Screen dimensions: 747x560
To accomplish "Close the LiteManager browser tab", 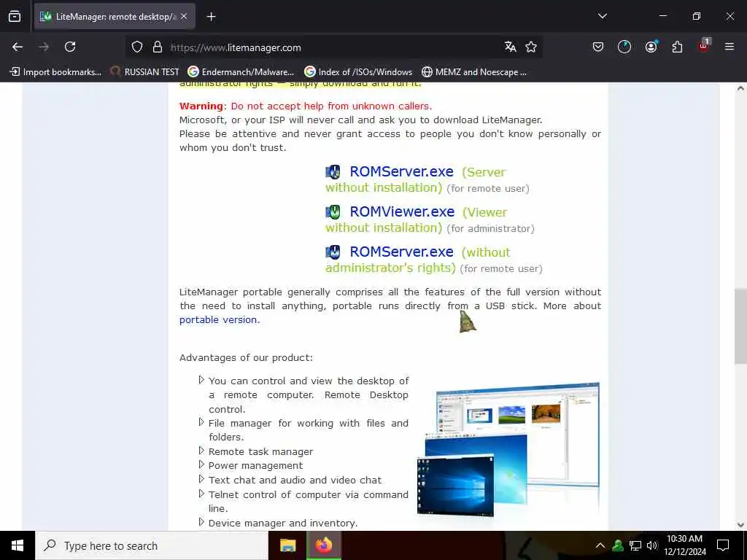I will click(x=184, y=16).
